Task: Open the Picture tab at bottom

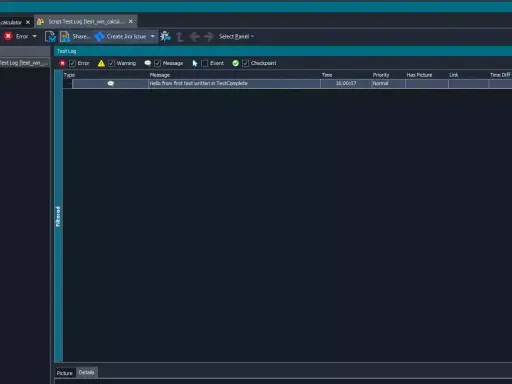Action: (65, 373)
